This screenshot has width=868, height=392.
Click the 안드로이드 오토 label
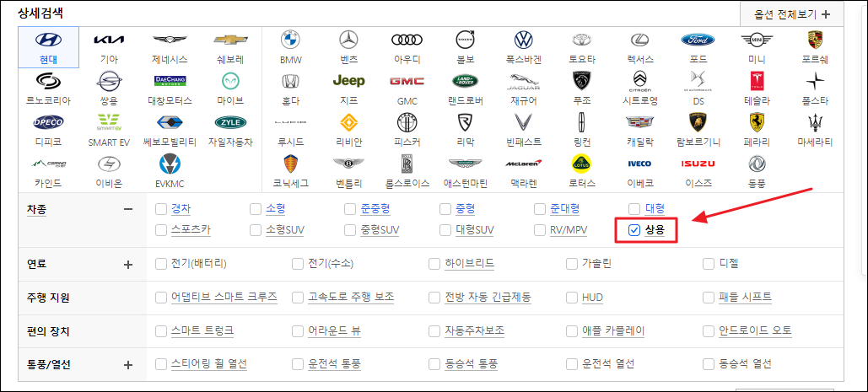[756, 331]
